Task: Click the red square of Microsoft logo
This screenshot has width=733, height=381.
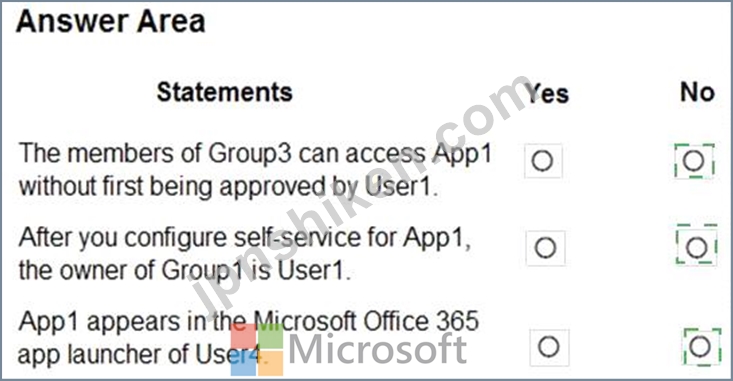Action: click(243, 336)
